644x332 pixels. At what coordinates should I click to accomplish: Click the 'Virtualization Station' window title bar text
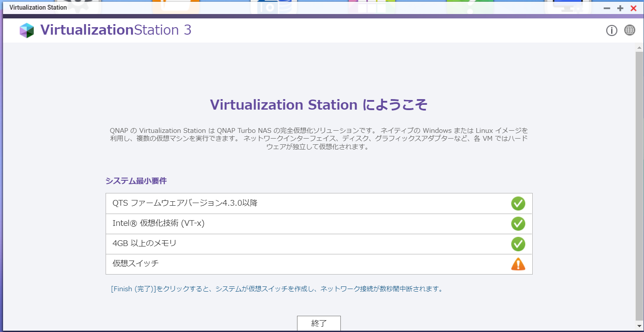(38, 7)
